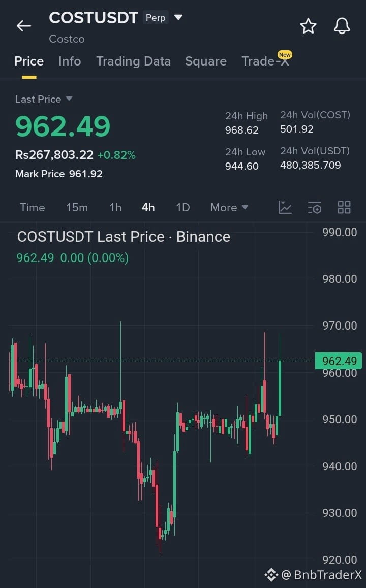
Task: Tap the latest green candle on chart
Action: click(x=280, y=388)
